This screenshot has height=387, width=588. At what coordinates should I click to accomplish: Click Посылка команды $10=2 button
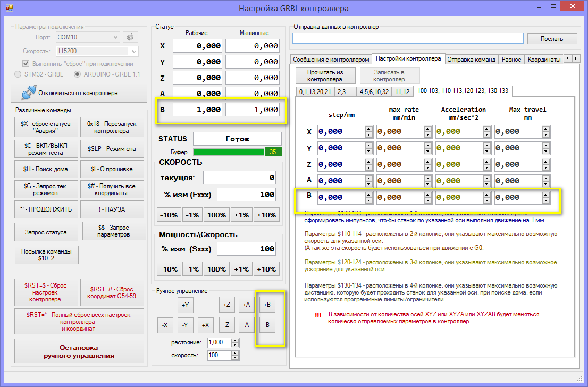click(x=46, y=255)
